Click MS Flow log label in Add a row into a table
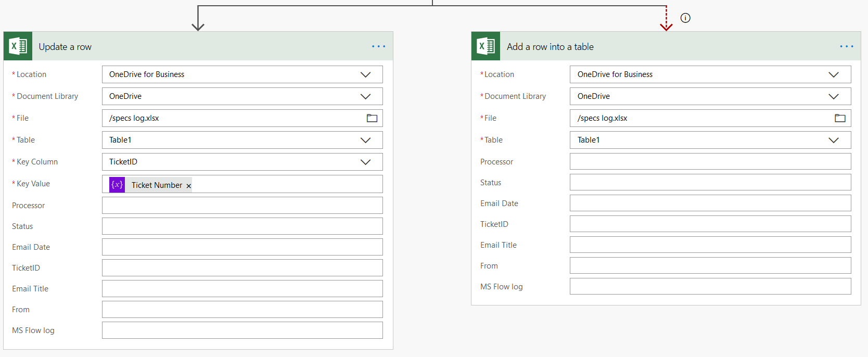868x357 pixels. tap(502, 287)
